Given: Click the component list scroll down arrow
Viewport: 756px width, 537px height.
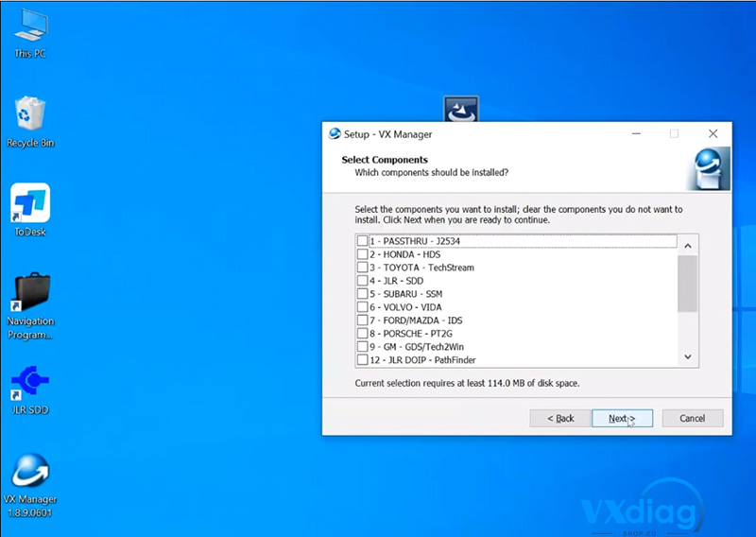Looking at the screenshot, I should pyautogui.click(x=688, y=357).
